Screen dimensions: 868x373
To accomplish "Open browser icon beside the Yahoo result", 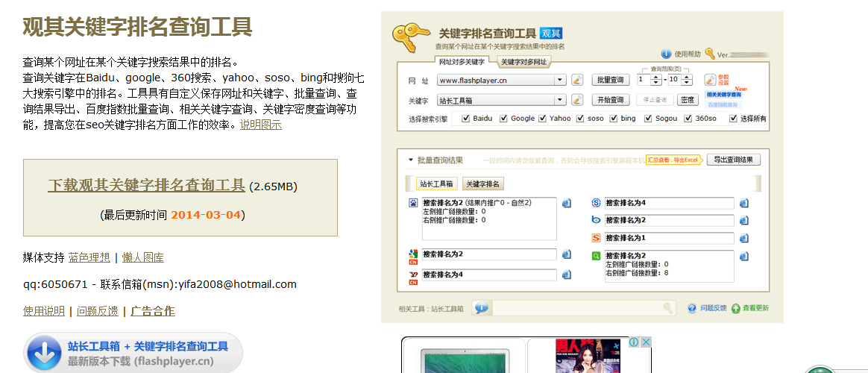I will tap(567, 275).
